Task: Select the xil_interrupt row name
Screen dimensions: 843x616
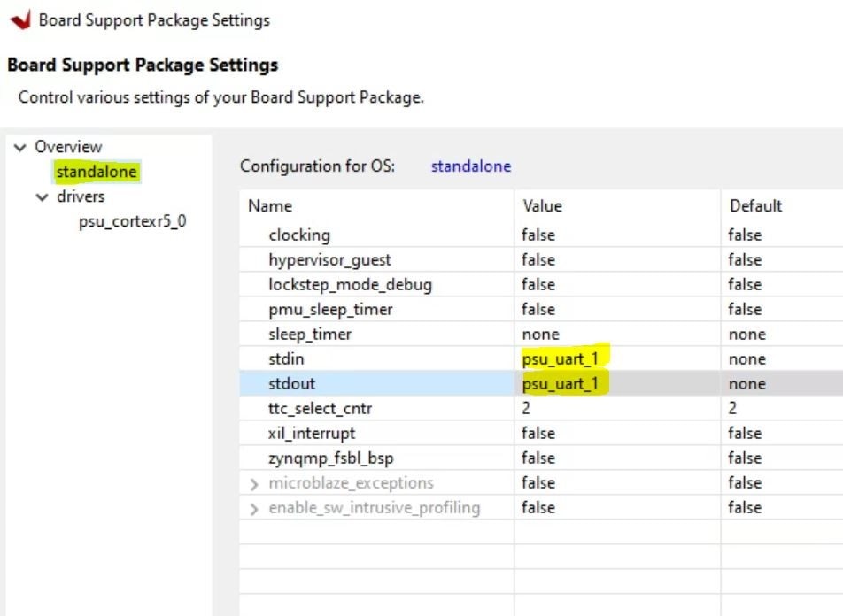Action: click(312, 433)
